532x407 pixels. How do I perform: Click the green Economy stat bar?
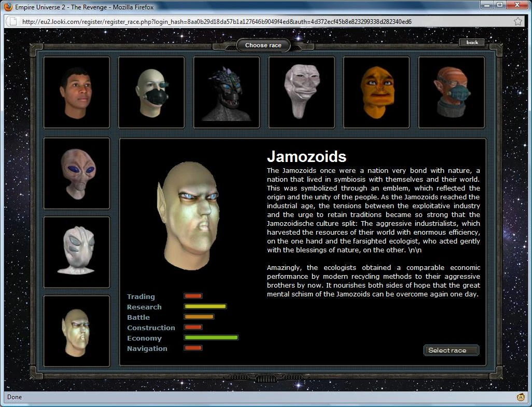click(211, 337)
